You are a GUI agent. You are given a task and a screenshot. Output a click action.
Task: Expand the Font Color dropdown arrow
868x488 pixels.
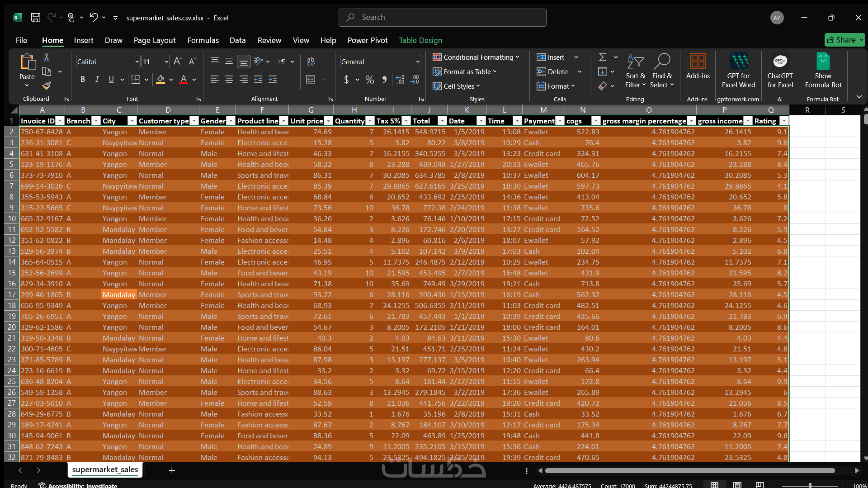click(193, 80)
